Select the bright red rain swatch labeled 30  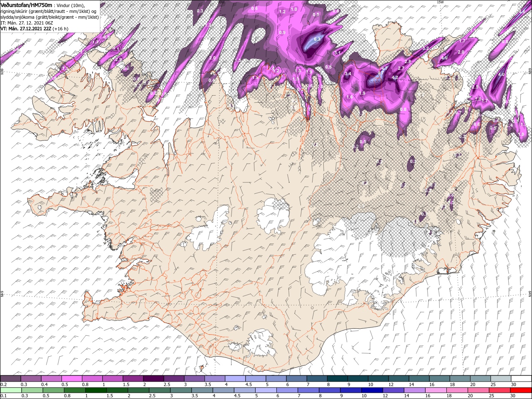click(x=521, y=390)
